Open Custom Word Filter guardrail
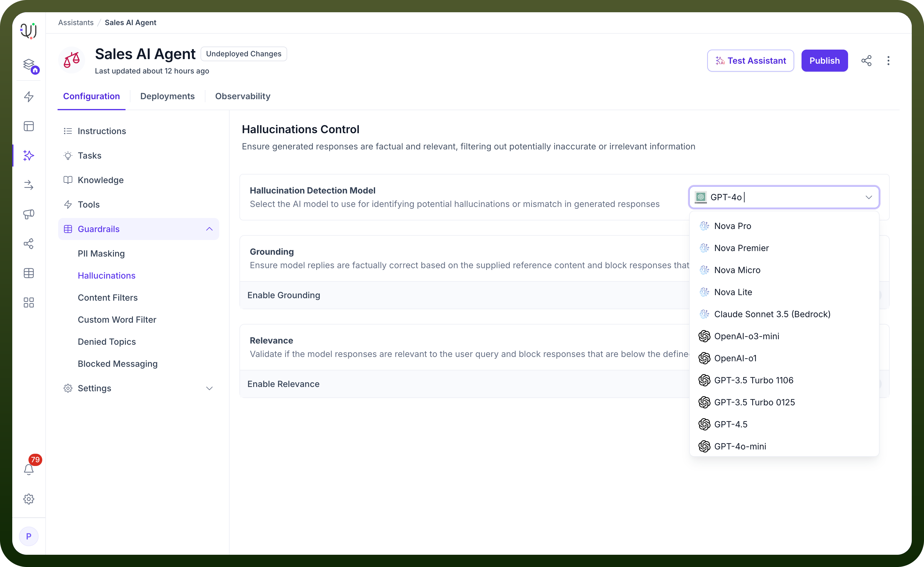 (x=117, y=320)
